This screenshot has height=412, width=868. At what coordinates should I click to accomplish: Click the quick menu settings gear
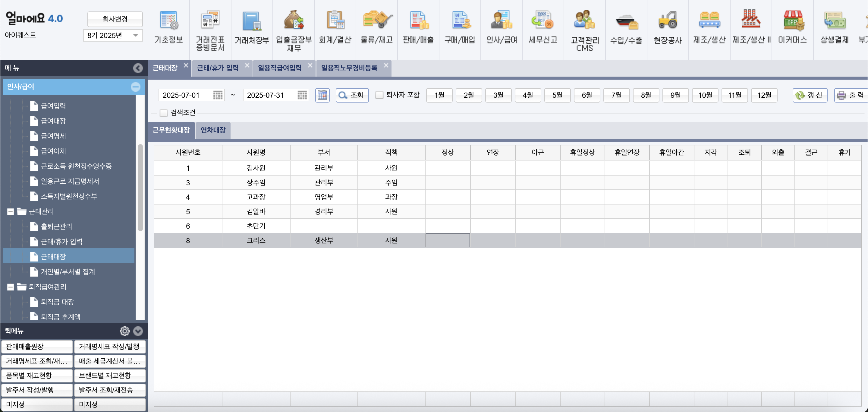(x=125, y=331)
